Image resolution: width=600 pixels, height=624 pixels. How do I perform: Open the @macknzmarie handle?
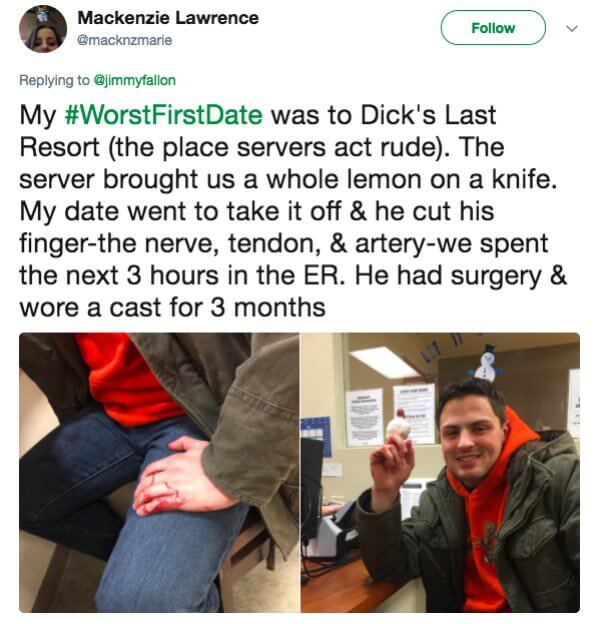(x=125, y=40)
